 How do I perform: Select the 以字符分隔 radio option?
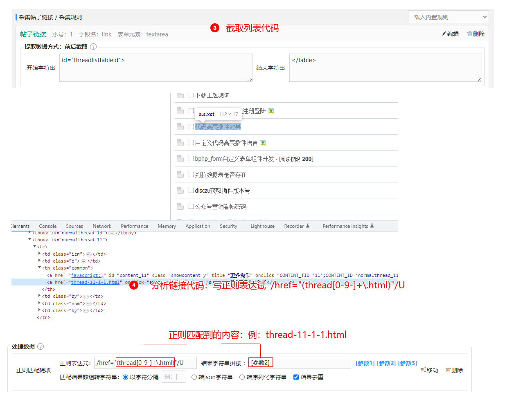pos(126,377)
